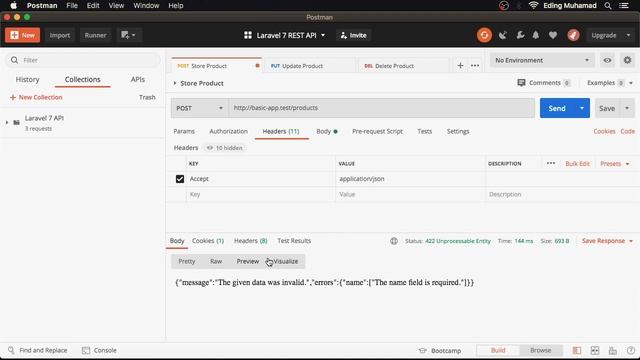
Task: Open the wrench settings icon
Action: coord(520,35)
